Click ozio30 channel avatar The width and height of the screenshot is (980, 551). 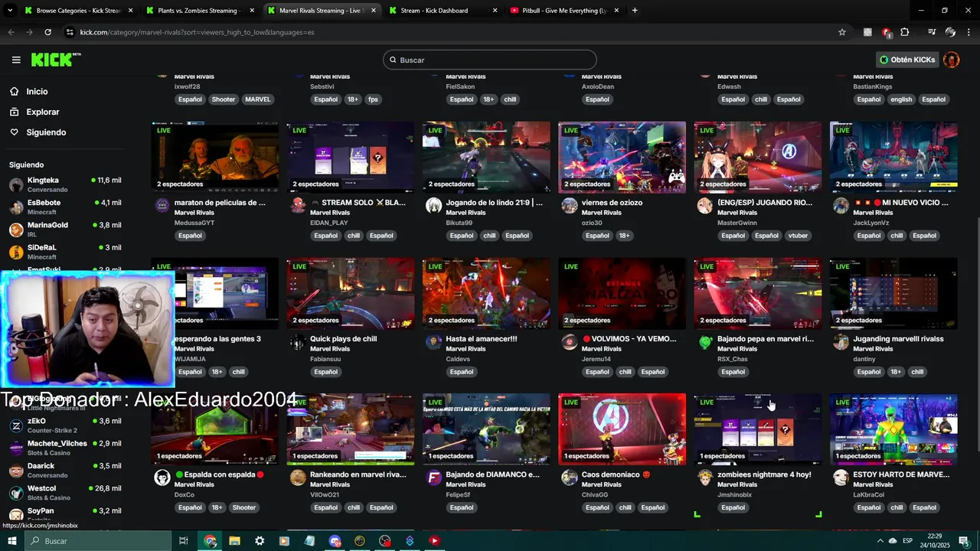click(x=570, y=205)
